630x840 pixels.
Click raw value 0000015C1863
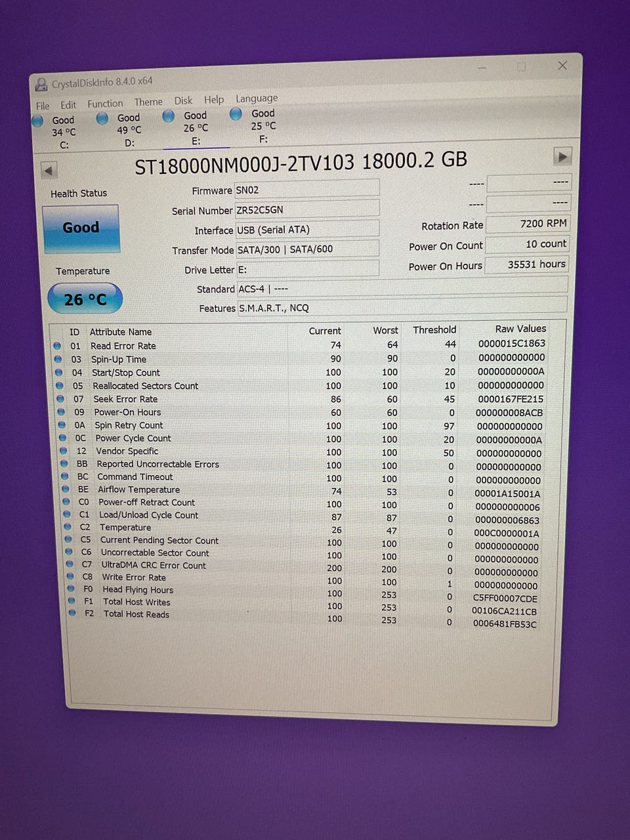pyautogui.click(x=512, y=343)
